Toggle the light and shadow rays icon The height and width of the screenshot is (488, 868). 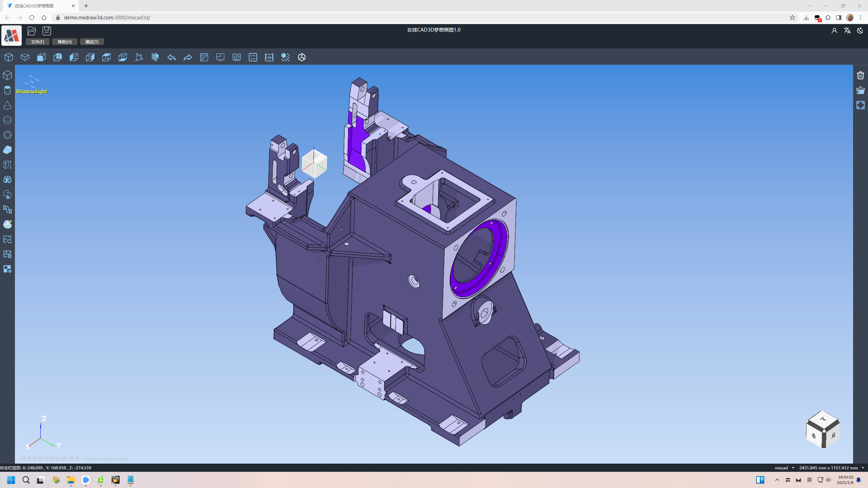285,57
